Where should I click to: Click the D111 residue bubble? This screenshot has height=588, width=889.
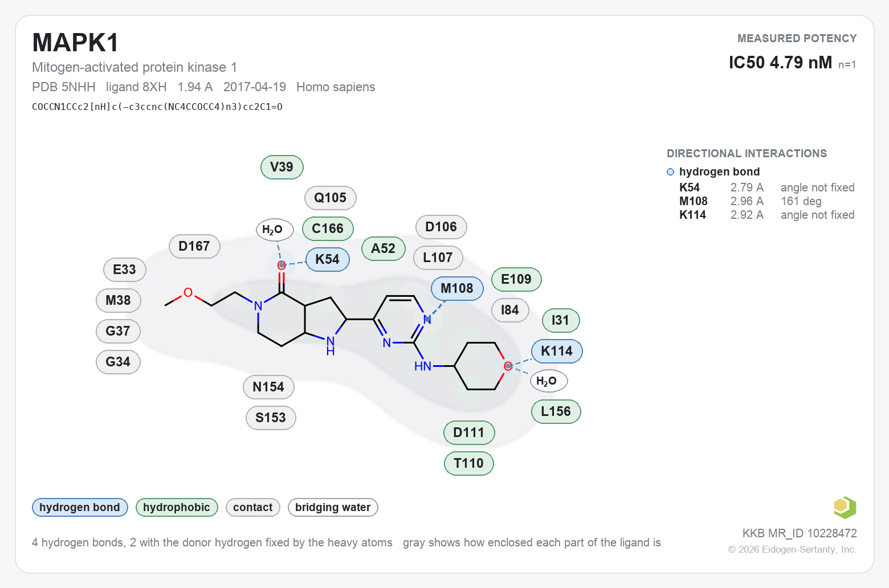coord(469,433)
